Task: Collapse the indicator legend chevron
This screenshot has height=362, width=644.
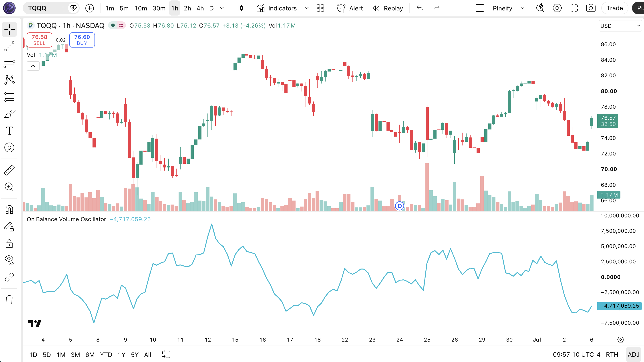Action: pyautogui.click(x=33, y=66)
